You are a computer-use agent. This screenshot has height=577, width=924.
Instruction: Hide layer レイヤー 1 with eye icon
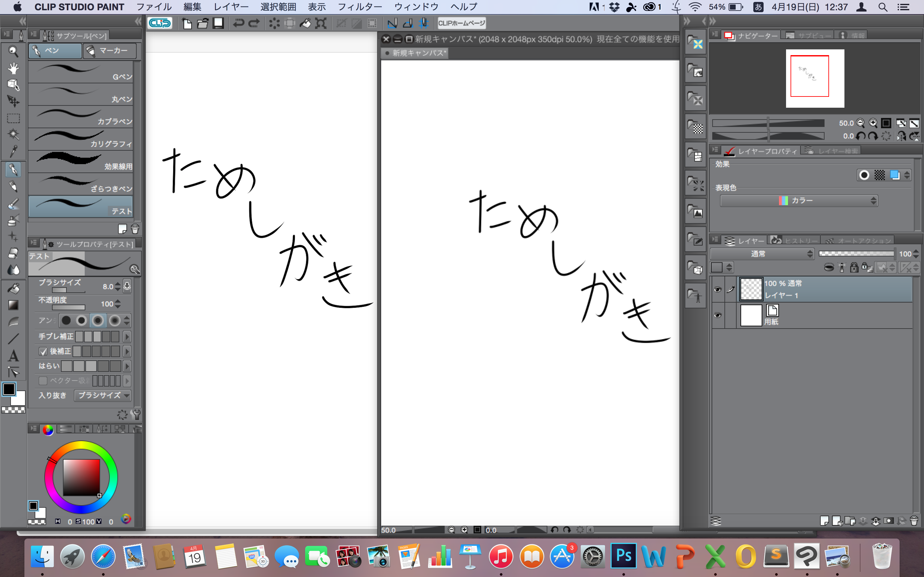717,289
